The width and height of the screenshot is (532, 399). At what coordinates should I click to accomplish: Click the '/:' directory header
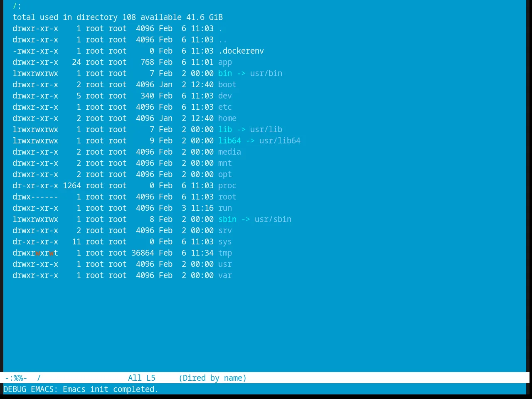pyautogui.click(x=17, y=6)
